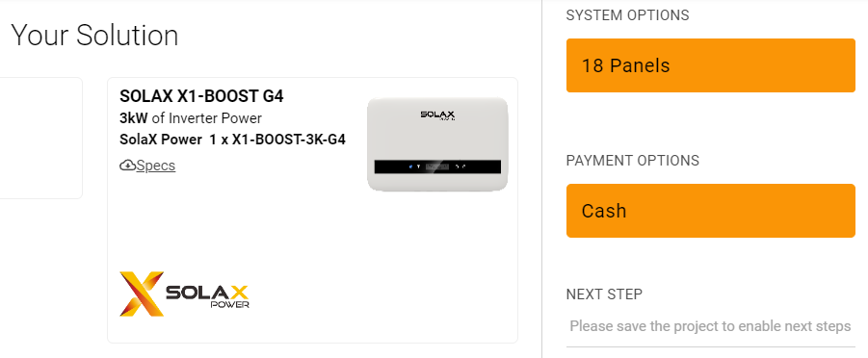Screen dimensions: 868x358
Task: Open the Specs link for the inverter
Action: (x=155, y=166)
